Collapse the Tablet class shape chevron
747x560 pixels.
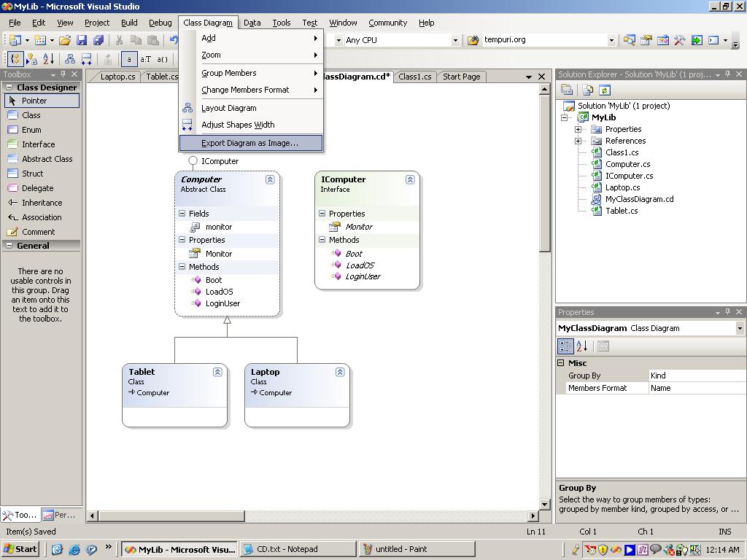[217, 372]
